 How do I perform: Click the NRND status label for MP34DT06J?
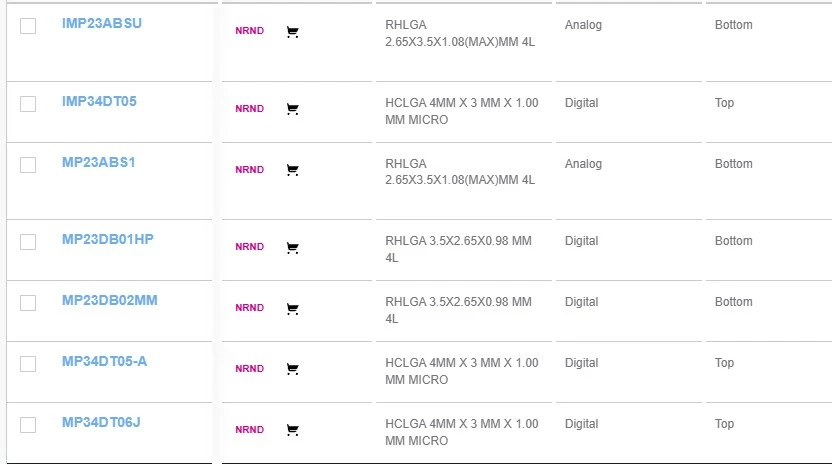pos(249,430)
